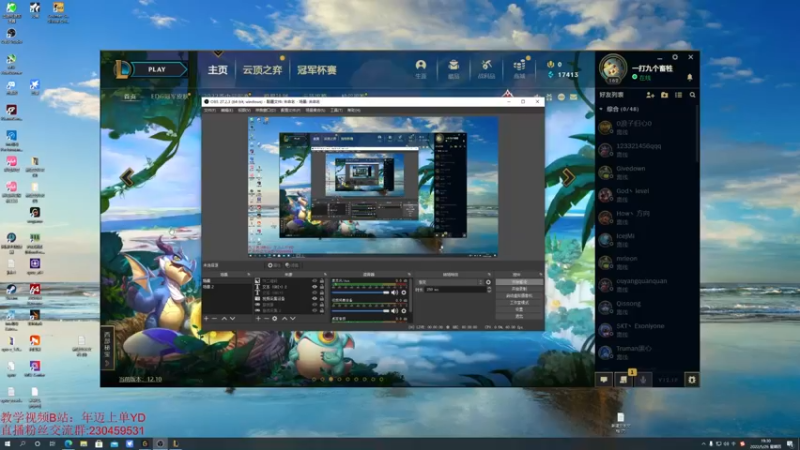The image size is (800, 450).
Task: Pop out the OBS sources dock panel
Action: click(325, 274)
